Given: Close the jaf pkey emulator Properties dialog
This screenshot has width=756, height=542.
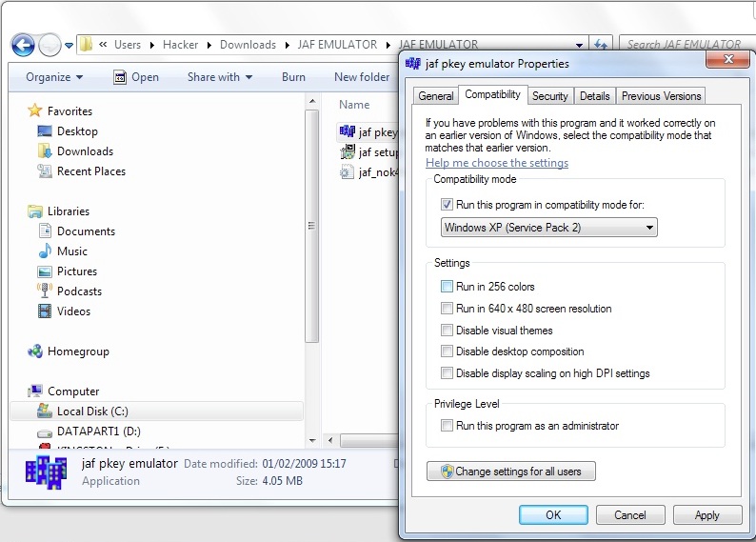Looking at the screenshot, I should tap(728, 60).
